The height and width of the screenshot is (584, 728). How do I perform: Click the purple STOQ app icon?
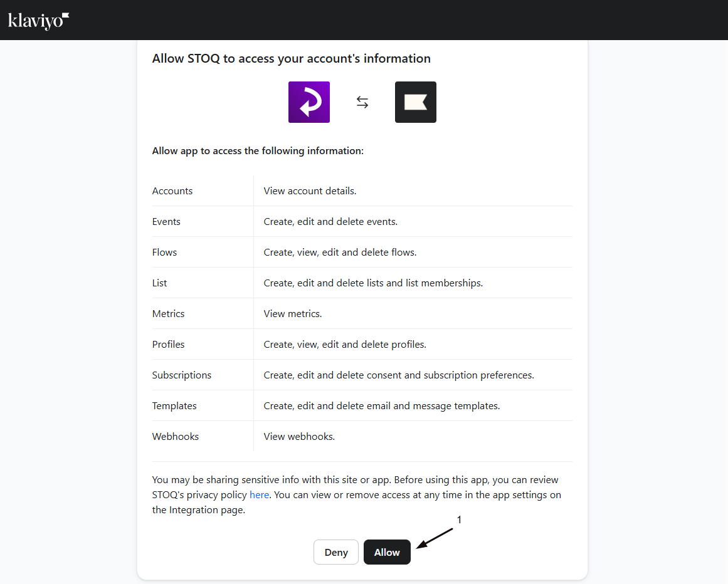pyautogui.click(x=309, y=102)
